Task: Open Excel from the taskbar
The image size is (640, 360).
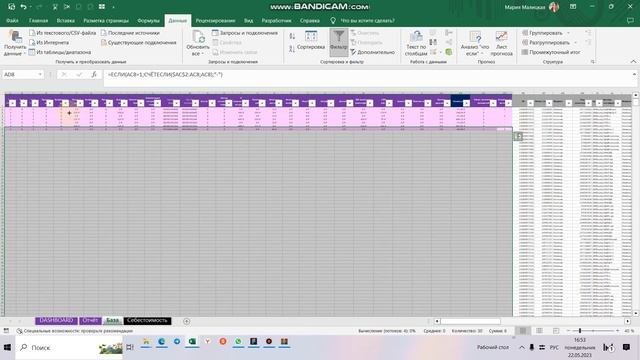Action: [192, 342]
